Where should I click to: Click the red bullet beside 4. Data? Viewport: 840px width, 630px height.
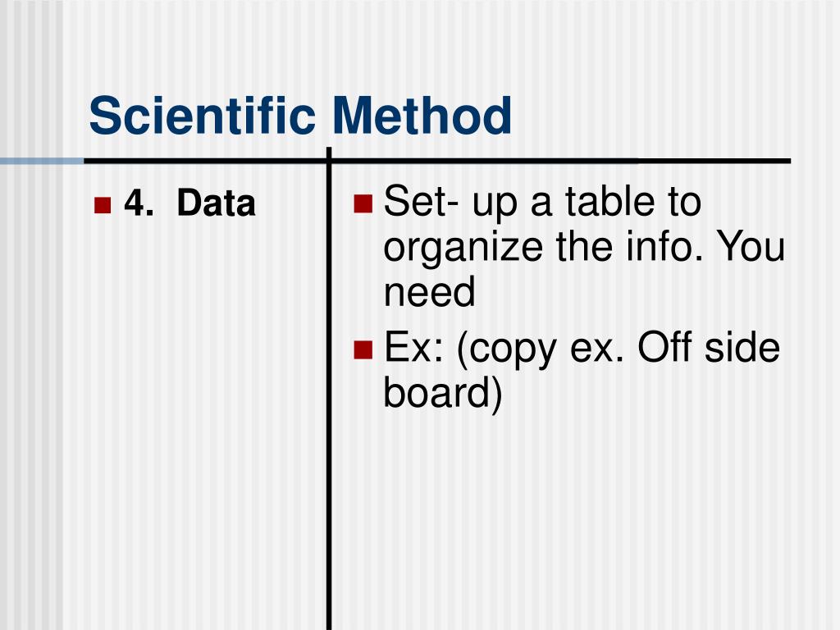[103, 205]
